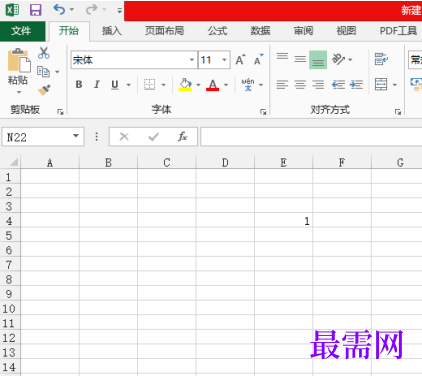Align text to the left
This screenshot has width=422, height=376.
coord(282,85)
